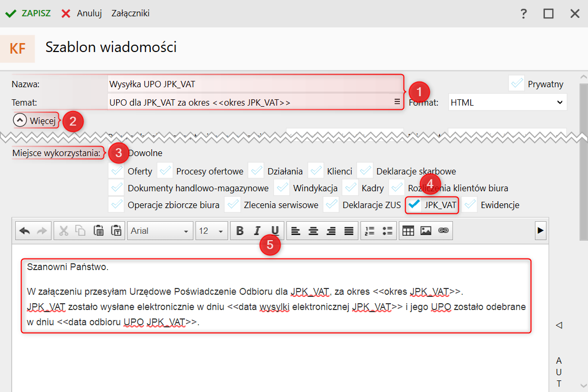Image resolution: width=588 pixels, height=392 pixels.
Task: Toggle Operacje zbiorcze biura checkbox
Action: 116,204
